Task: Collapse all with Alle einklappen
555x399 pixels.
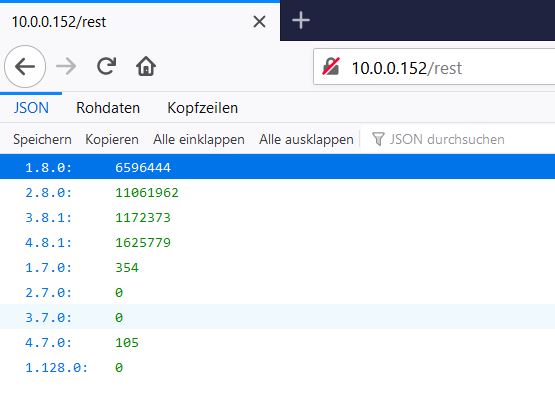Action: [x=199, y=139]
